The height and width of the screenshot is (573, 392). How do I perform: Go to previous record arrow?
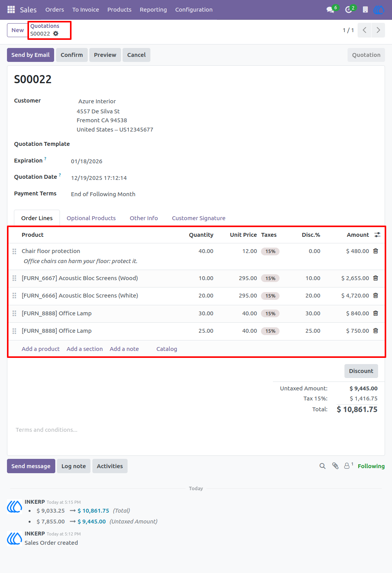tap(365, 30)
